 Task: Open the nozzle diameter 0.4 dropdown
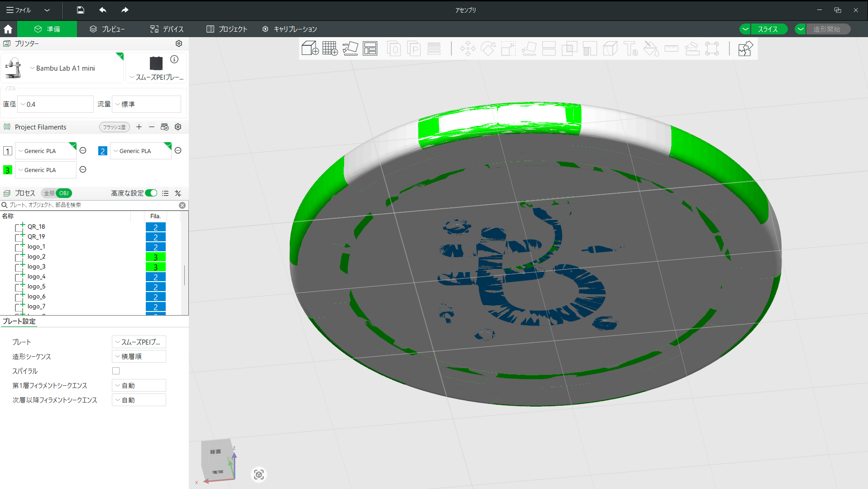(55, 104)
